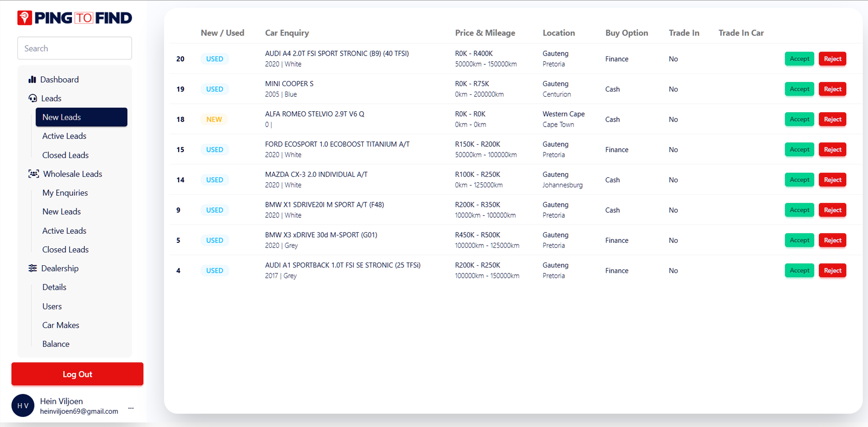The image size is (868, 427).
Task: Accept the Audi A4 lead
Action: pyautogui.click(x=799, y=59)
